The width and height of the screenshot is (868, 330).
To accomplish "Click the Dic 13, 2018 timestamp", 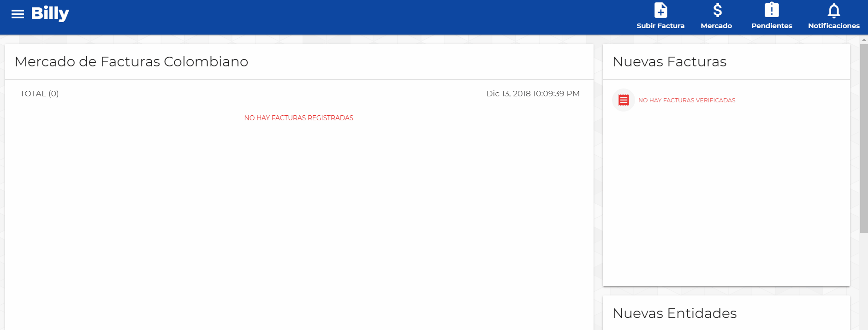I will click(533, 94).
